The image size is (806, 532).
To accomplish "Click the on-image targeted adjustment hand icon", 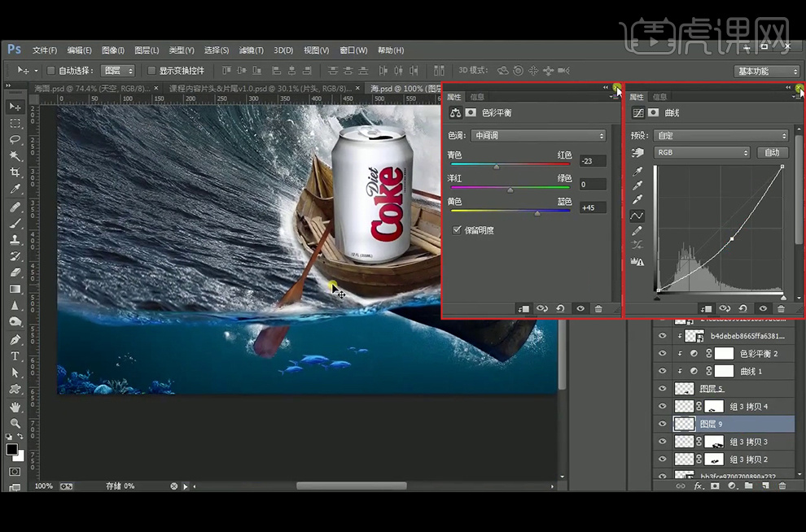I will (x=637, y=153).
